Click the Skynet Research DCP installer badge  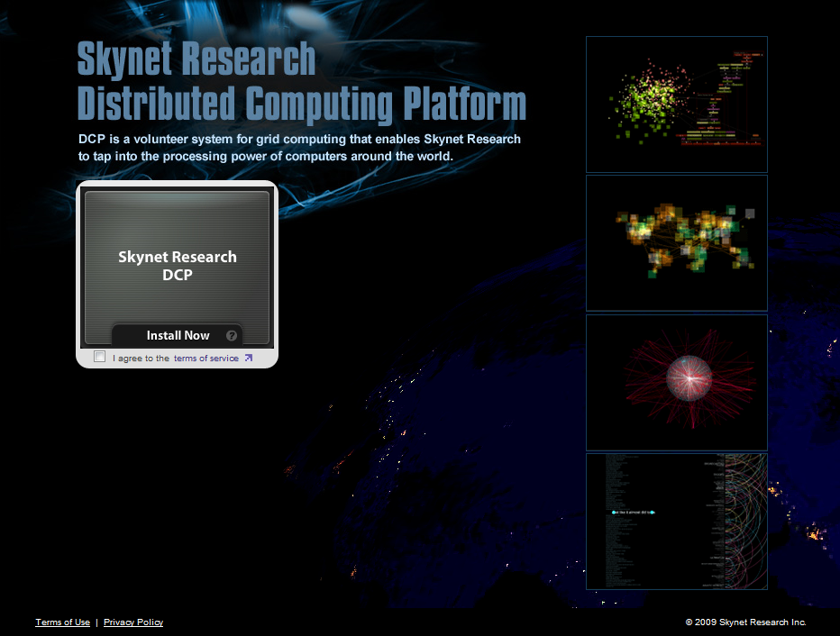click(177, 261)
